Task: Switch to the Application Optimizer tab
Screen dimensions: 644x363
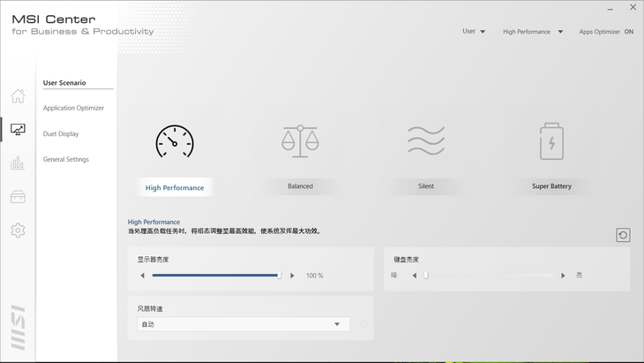Action: 73,108
